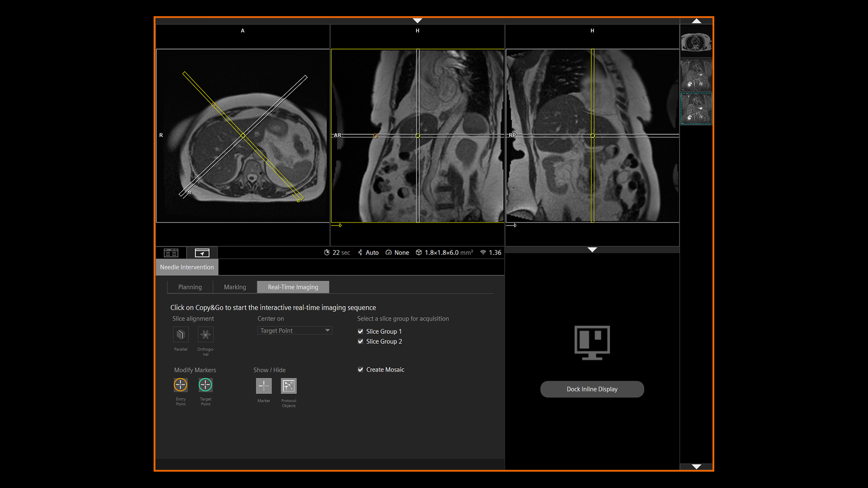Collapse the panel using top chevron arrow
Image resolution: width=868 pixels, height=488 pixels.
pyautogui.click(x=417, y=20)
